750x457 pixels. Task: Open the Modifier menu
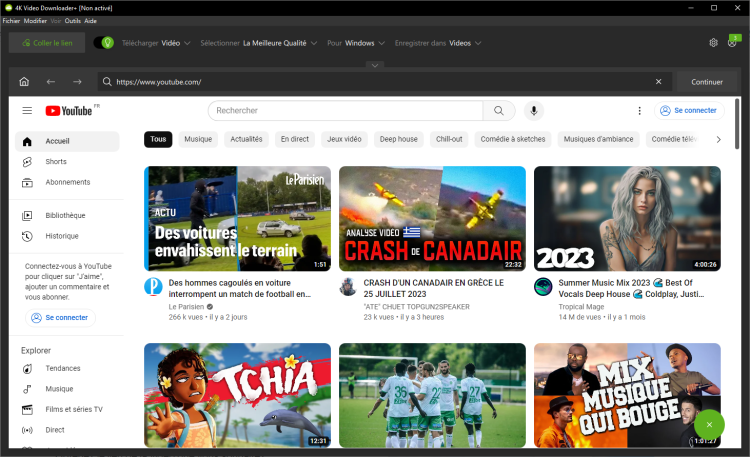(x=35, y=21)
